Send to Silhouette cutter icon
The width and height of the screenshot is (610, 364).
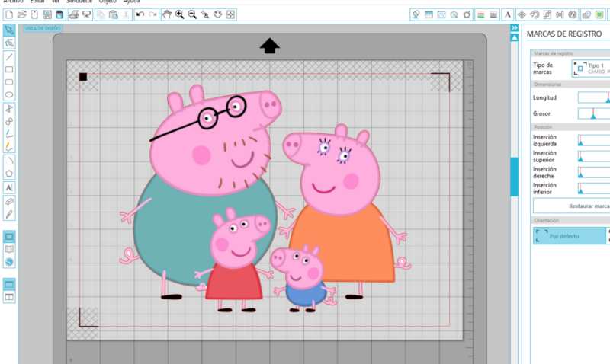(86, 14)
